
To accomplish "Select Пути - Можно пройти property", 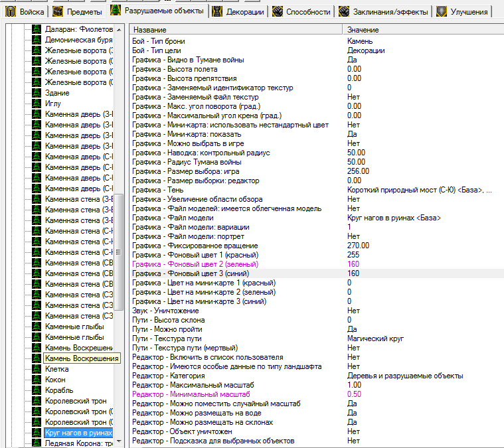I will tap(317, 329).
